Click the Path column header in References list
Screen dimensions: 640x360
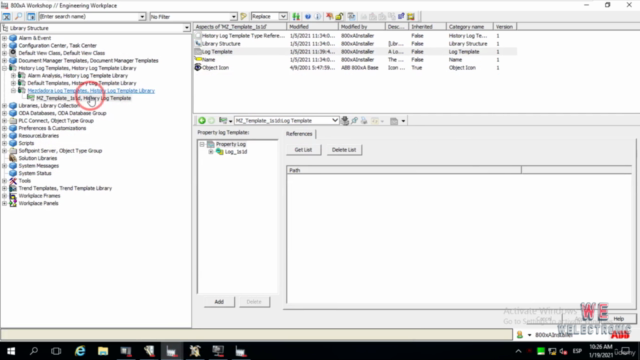coord(404,170)
